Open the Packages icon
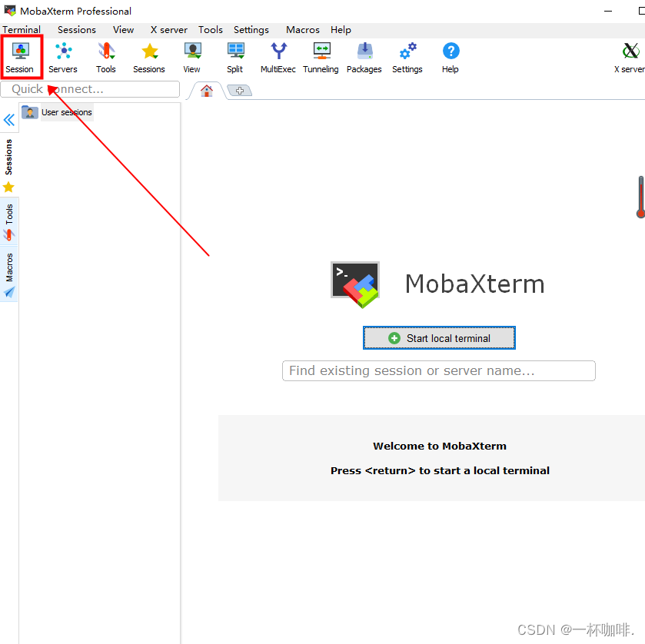This screenshot has width=645, height=644. click(x=364, y=57)
